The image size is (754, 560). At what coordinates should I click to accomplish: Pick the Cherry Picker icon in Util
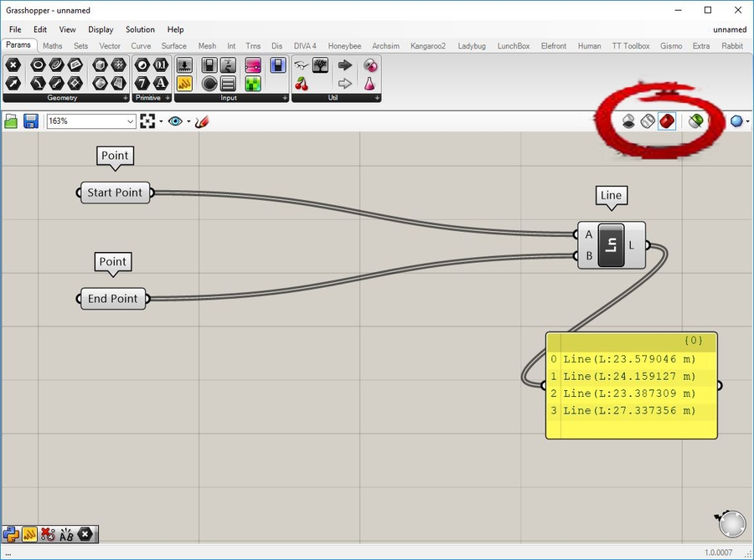point(302,83)
